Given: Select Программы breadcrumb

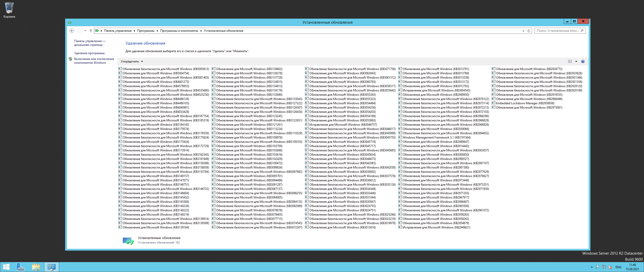Looking at the screenshot, I should tap(146, 31).
